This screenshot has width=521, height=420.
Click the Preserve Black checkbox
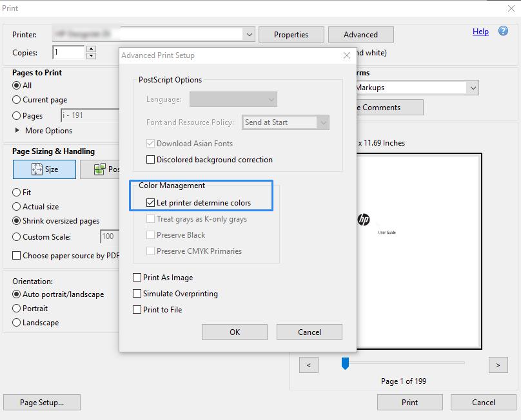coord(150,234)
